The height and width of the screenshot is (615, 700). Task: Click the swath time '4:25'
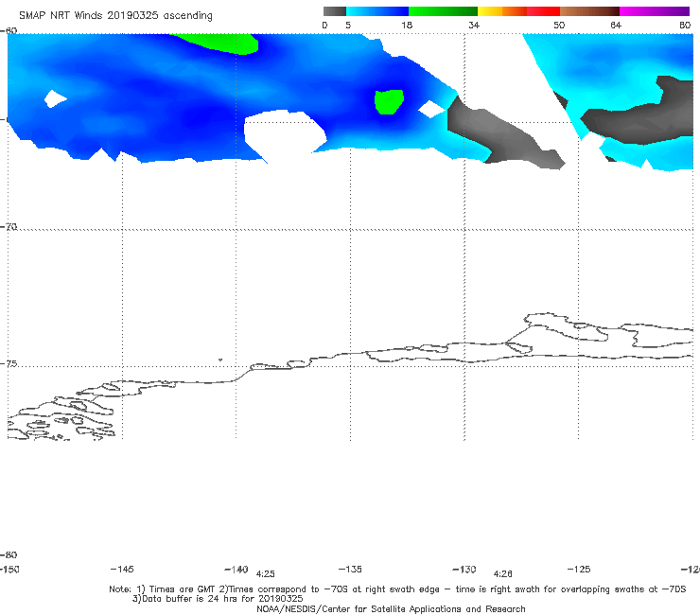coord(265,574)
